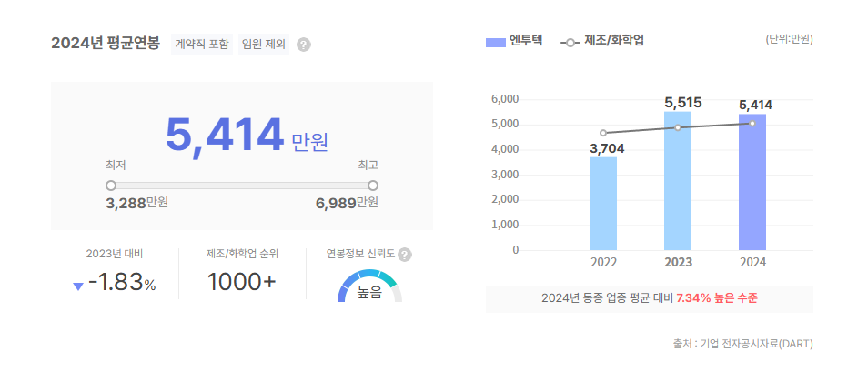868x392 pixels.
Task: Click the 2022 industry average line point
Action: click(x=602, y=133)
